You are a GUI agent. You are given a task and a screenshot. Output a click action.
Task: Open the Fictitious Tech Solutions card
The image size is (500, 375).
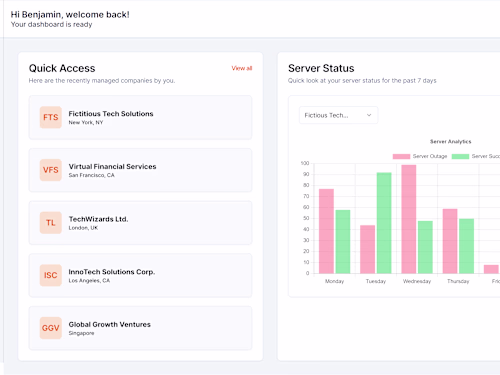tap(140, 117)
